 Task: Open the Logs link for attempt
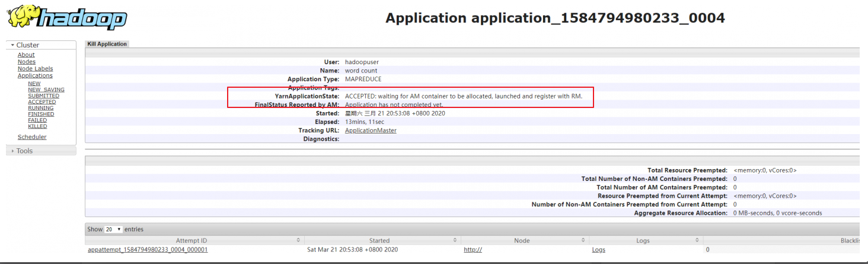click(x=599, y=250)
